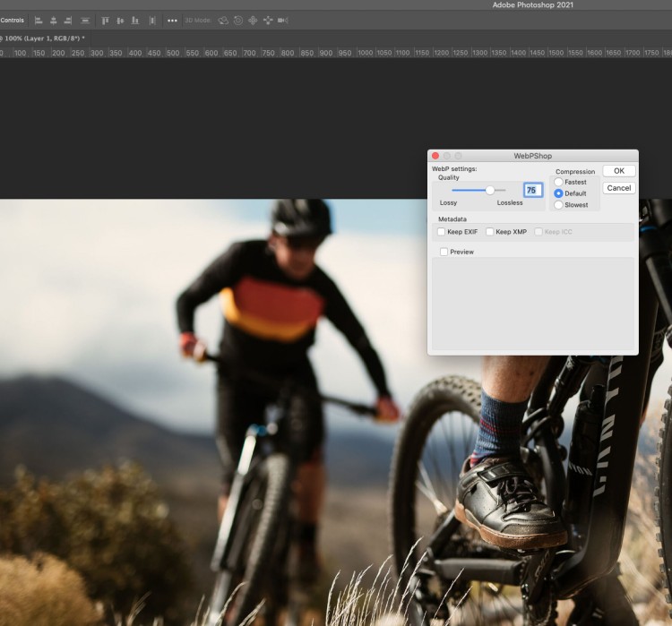Click the align top edges icon

tap(105, 20)
